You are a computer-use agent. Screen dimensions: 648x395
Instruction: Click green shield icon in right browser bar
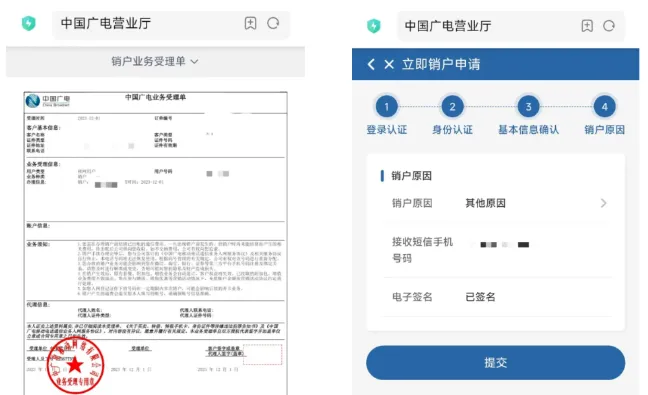click(374, 26)
